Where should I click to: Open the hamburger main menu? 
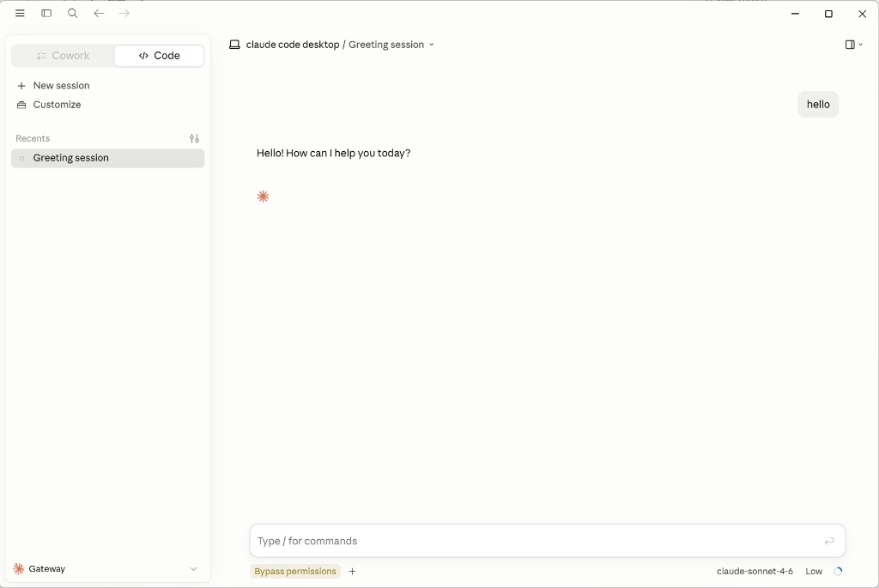click(x=20, y=14)
